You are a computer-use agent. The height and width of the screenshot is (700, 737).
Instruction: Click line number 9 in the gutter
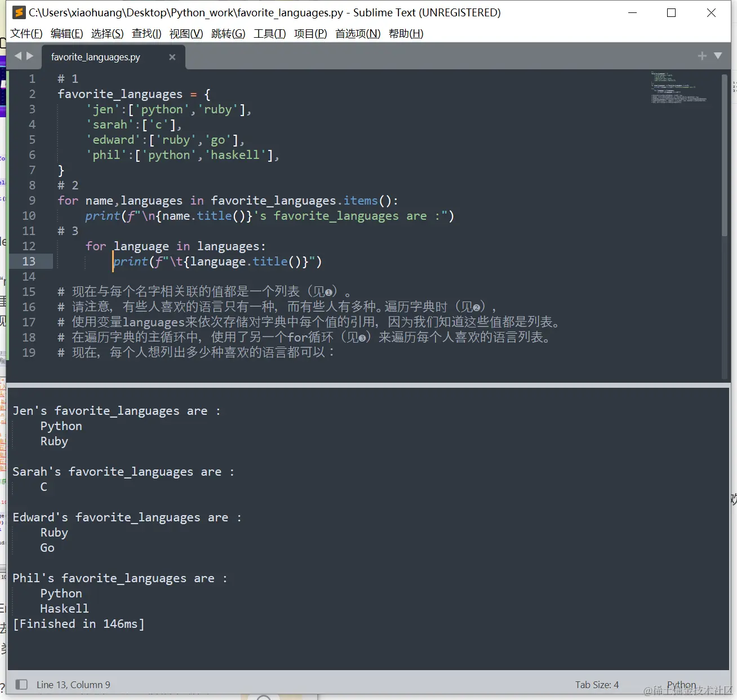(32, 201)
